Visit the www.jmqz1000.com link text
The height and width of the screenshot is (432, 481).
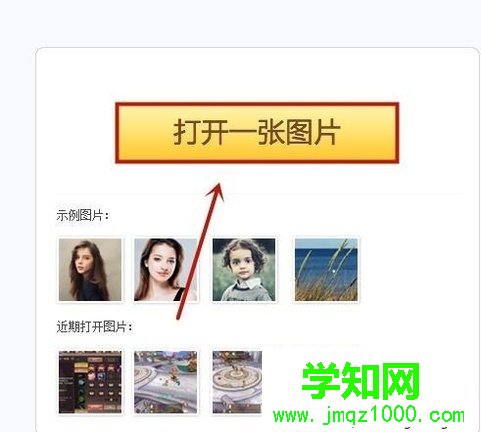(x=369, y=415)
